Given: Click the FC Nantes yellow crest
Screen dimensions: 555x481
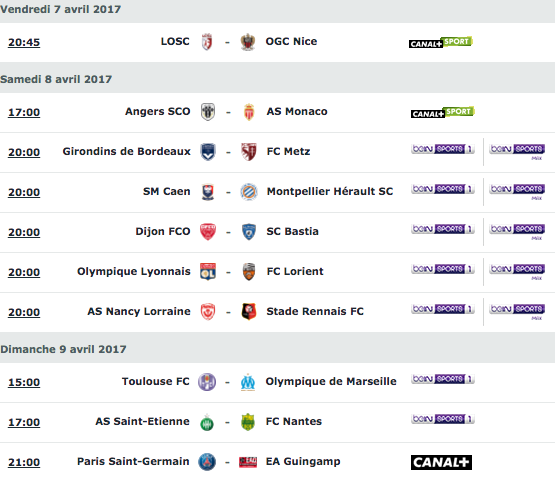Looking at the screenshot, I should [248, 422].
